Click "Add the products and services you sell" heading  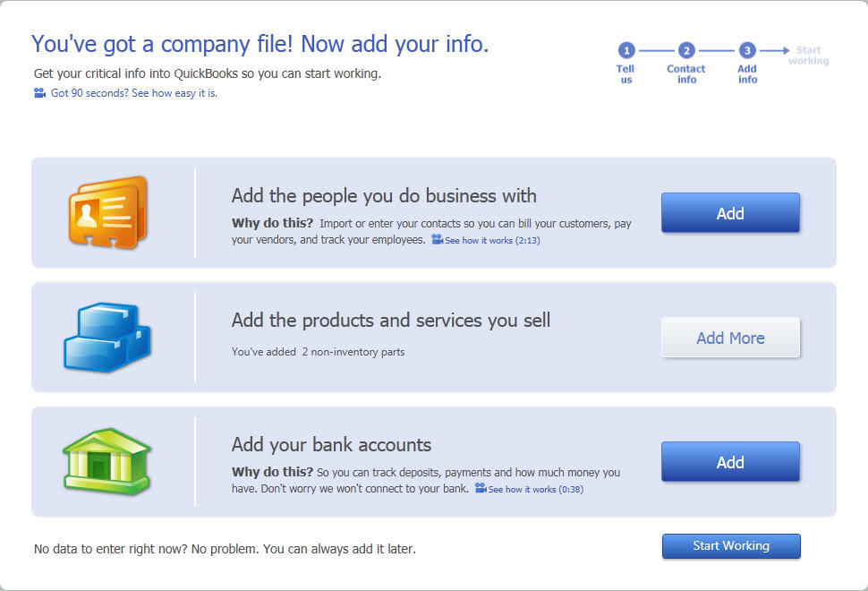(x=391, y=321)
